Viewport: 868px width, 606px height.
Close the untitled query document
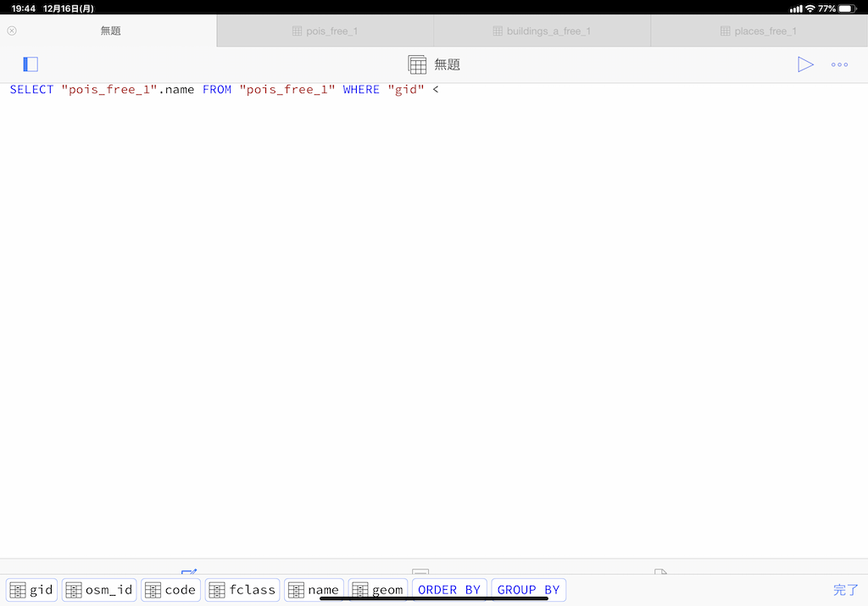click(x=11, y=30)
